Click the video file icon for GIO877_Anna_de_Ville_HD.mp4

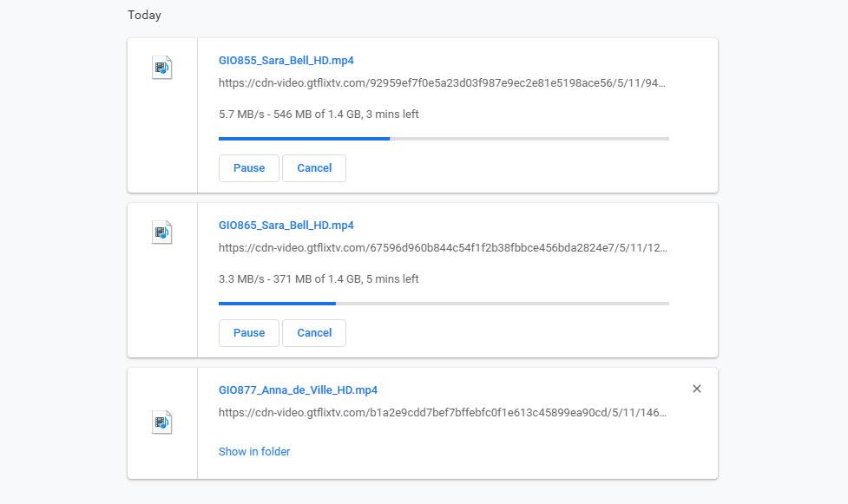tap(161, 422)
